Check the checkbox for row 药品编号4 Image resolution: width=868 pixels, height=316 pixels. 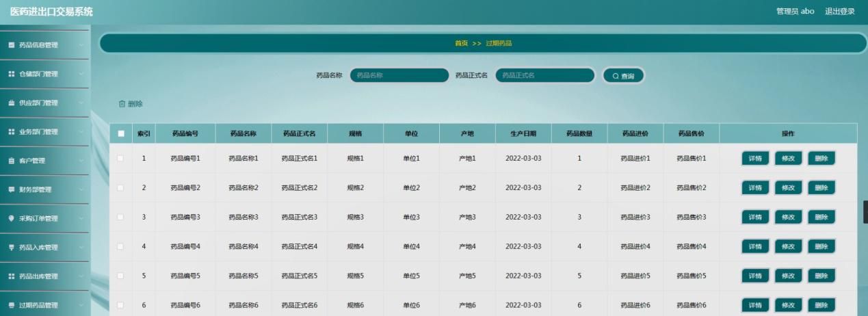pos(121,246)
